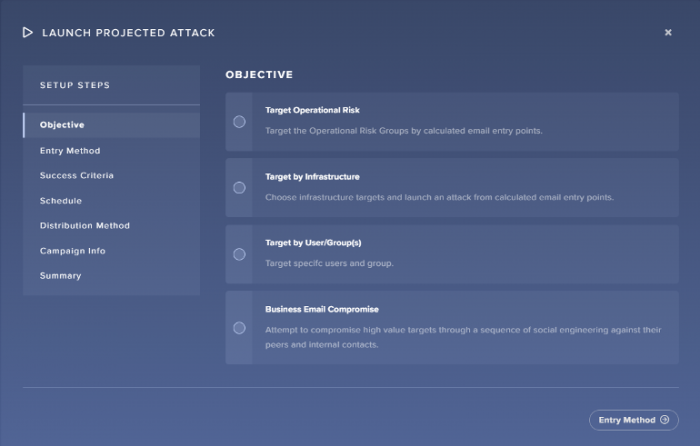Go to Entry Method in setup steps
The width and height of the screenshot is (700, 446).
click(70, 151)
